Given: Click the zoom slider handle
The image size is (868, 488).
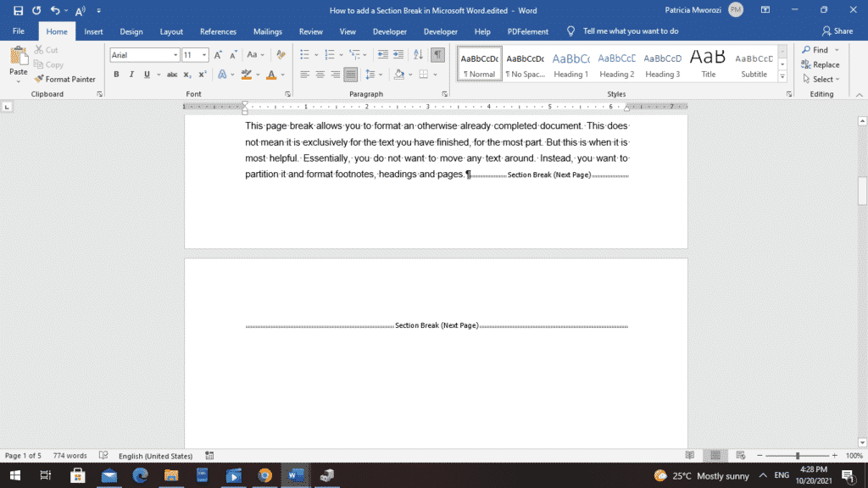Looking at the screenshot, I should click(x=797, y=455).
